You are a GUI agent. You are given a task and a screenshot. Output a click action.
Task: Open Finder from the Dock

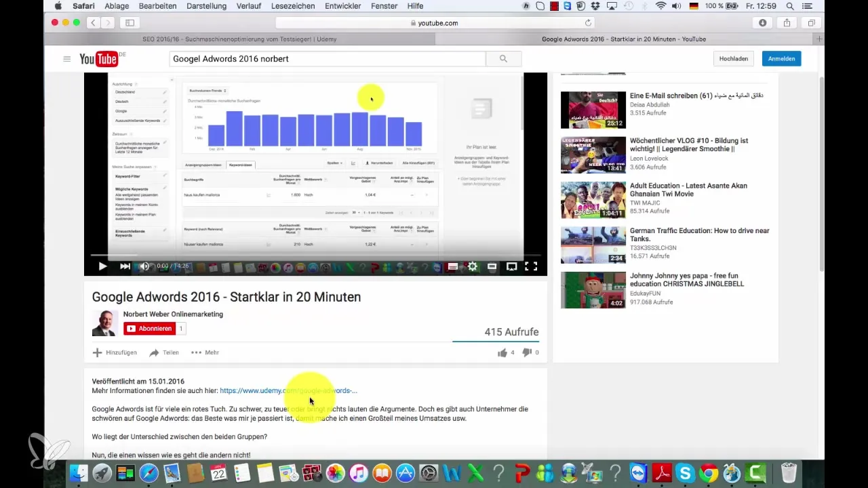(x=79, y=472)
